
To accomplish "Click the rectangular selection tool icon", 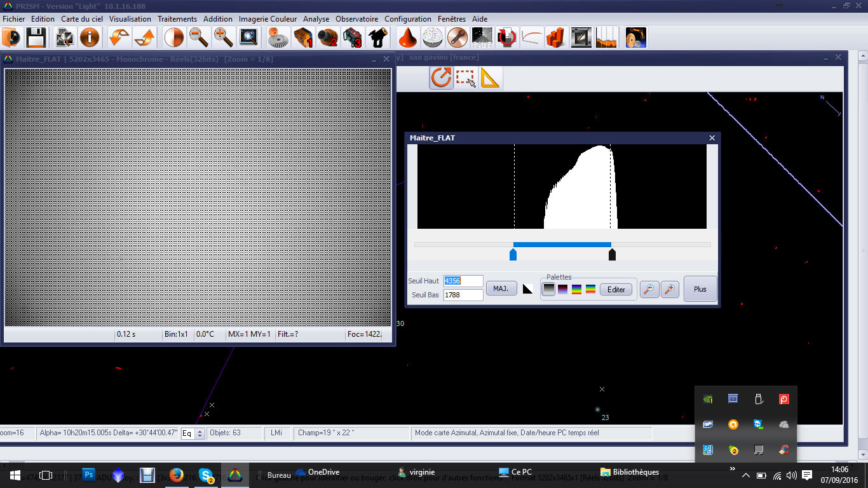I will pos(466,78).
